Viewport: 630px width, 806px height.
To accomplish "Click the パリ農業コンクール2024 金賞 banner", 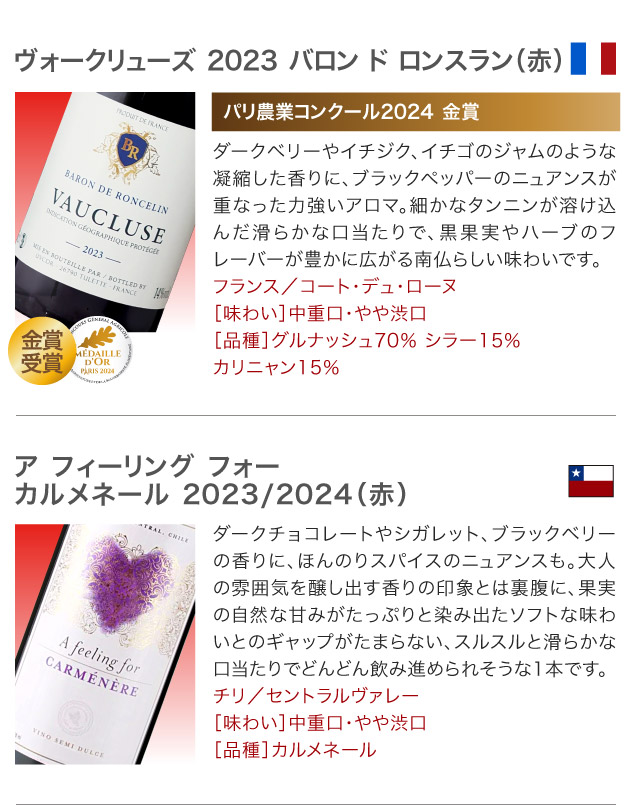I will (416, 112).
